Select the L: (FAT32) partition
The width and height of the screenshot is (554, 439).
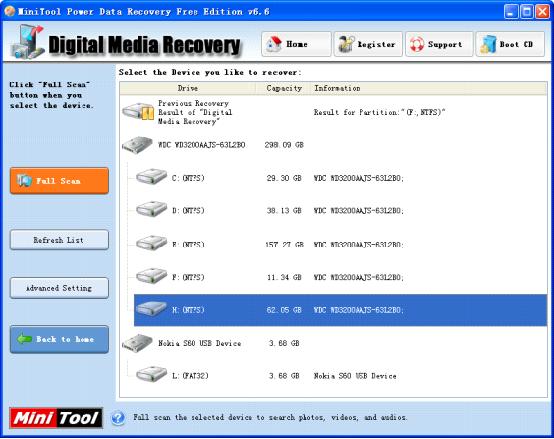coord(340,375)
